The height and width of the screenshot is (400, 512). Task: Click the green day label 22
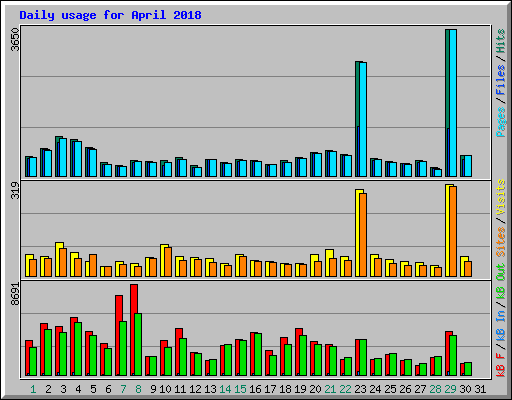click(345, 389)
